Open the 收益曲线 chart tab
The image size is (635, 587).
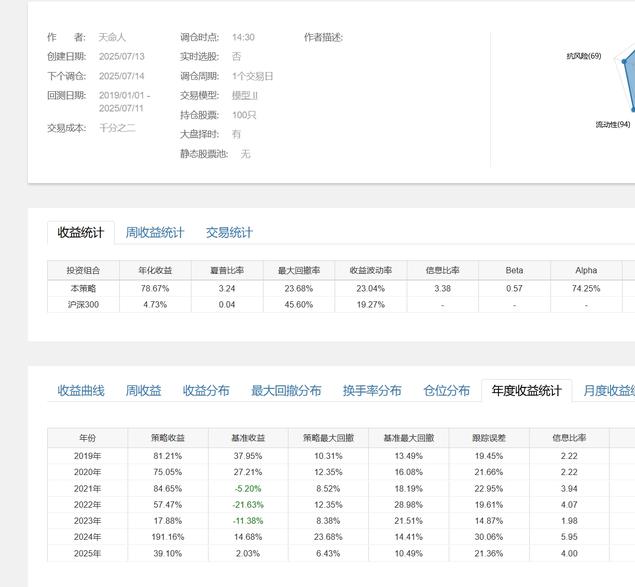[x=81, y=391]
